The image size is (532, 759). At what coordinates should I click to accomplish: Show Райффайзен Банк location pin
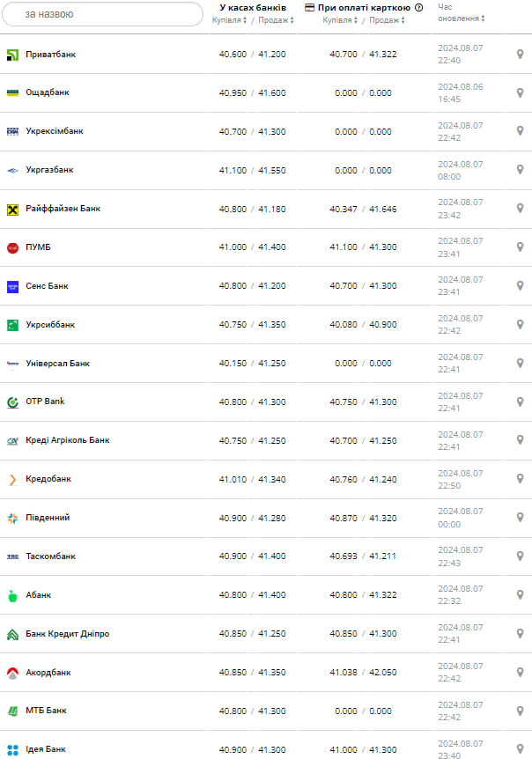(x=520, y=209)
